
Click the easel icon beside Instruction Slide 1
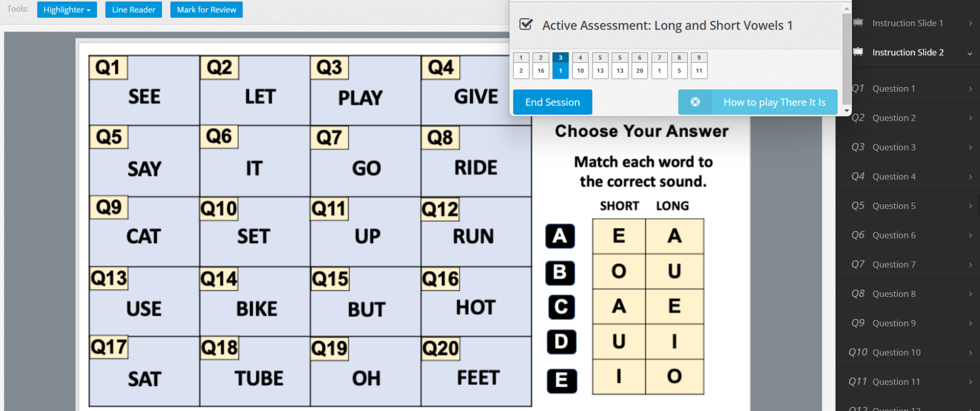coord(858,23)
